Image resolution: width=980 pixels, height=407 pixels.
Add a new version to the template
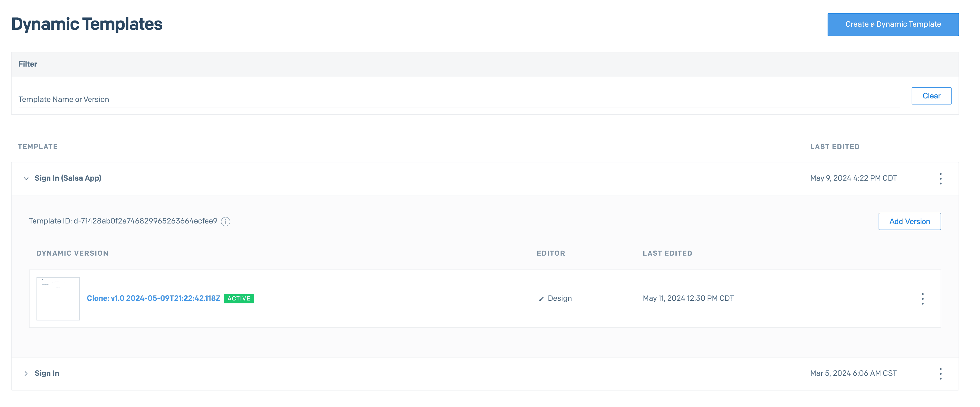pyautogui.click(x=909, y=221)
